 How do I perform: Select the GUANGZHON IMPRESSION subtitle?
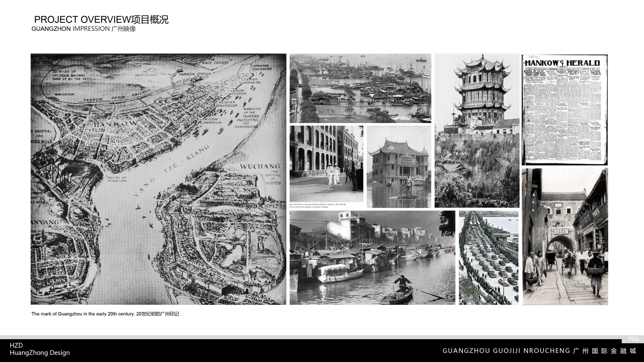(x=84, y=29)
